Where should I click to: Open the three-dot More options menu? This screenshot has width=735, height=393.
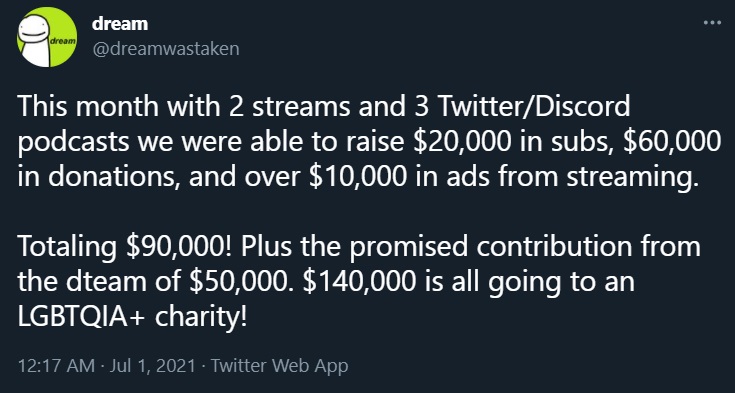(x=712, y=23)
